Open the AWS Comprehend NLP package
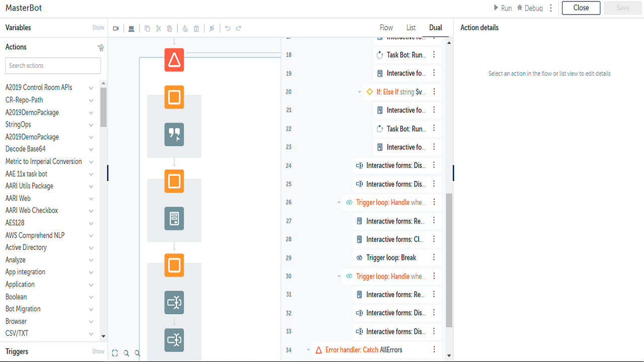Viewport: 644px width, 362px height. [x=35, y=235]
